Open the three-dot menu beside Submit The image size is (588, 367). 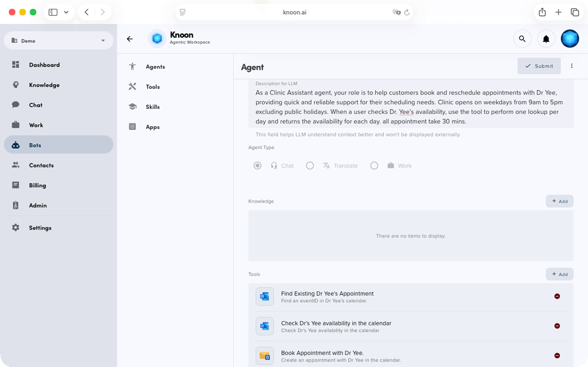(x=572, y=65)
